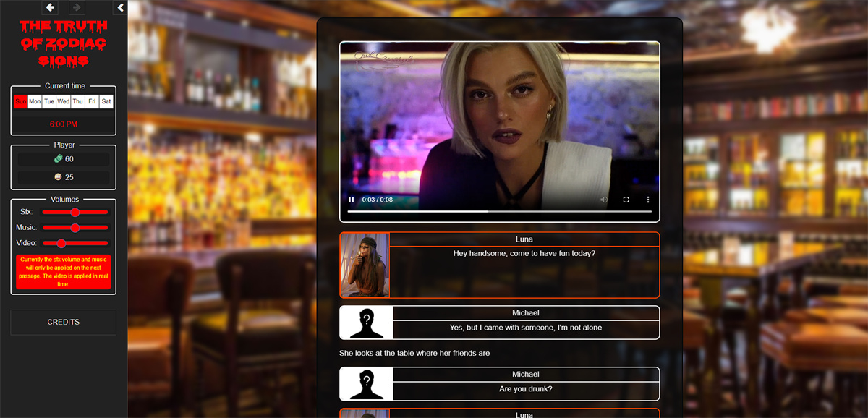
Task: Click Michael's silhouette avatar beside 'Are you drunk?'
Action: tap(367, 384)
